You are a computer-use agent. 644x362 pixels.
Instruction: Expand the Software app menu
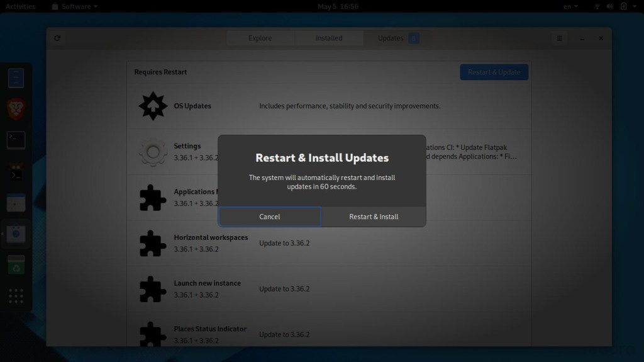[x=75, y=6]
